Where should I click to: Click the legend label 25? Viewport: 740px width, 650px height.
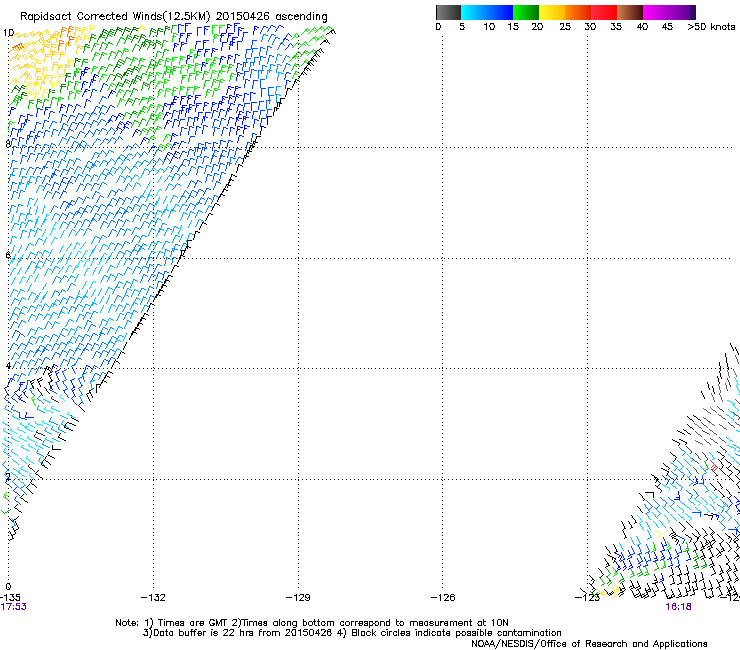(565, 27)
